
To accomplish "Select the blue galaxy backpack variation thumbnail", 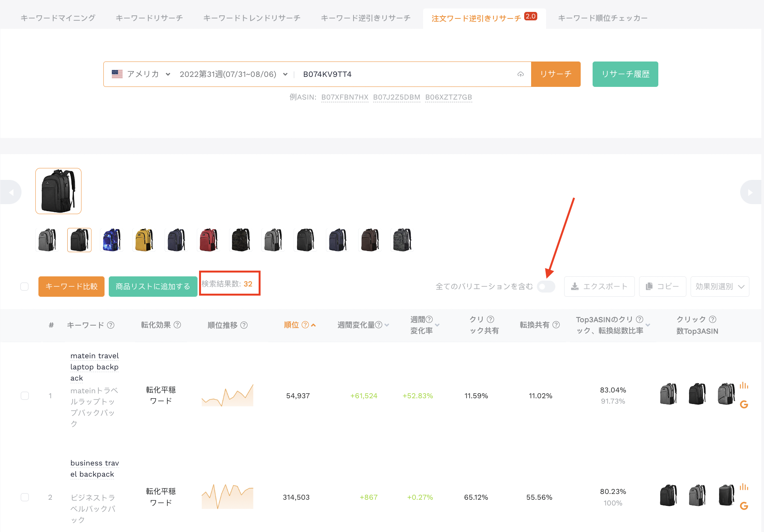I will click(x=111, y=240).
